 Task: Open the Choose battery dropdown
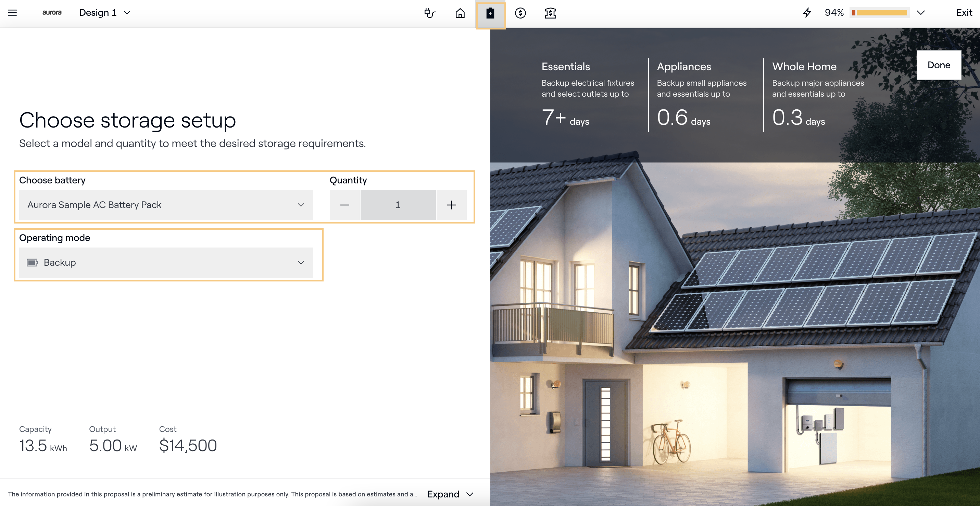(166, 205)
